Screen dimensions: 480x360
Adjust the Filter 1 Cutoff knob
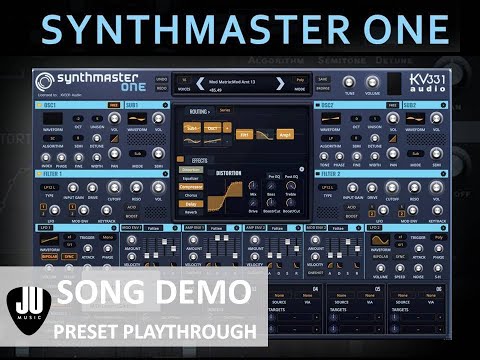(114, 188)
